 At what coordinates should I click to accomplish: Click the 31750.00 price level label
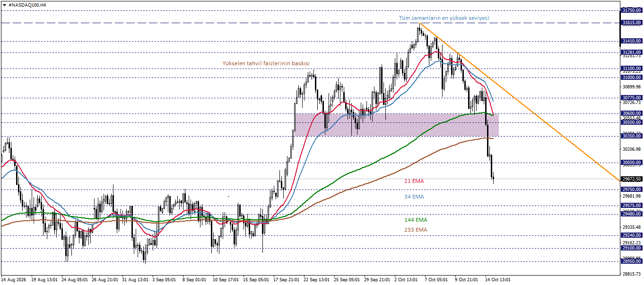[x=632, y=10]
